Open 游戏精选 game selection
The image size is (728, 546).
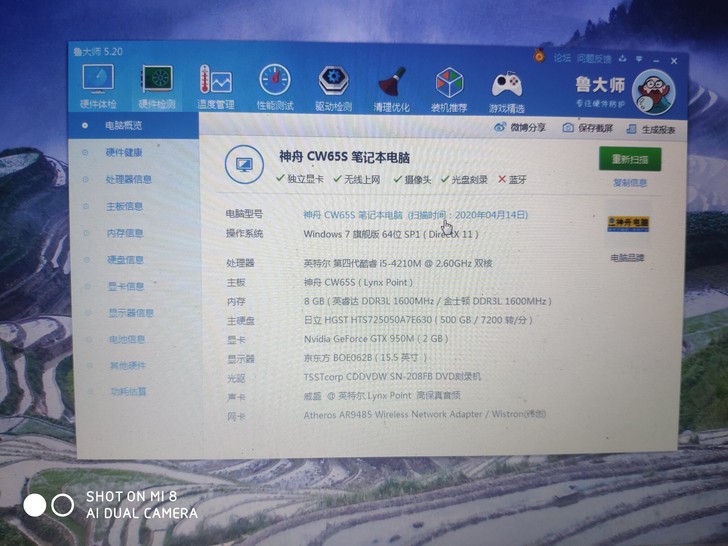(507, 91)
